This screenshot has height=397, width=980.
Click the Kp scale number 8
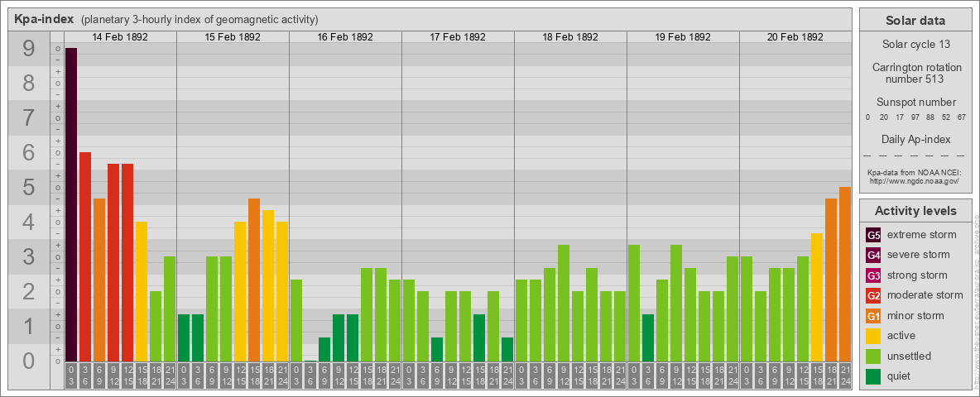28,83
